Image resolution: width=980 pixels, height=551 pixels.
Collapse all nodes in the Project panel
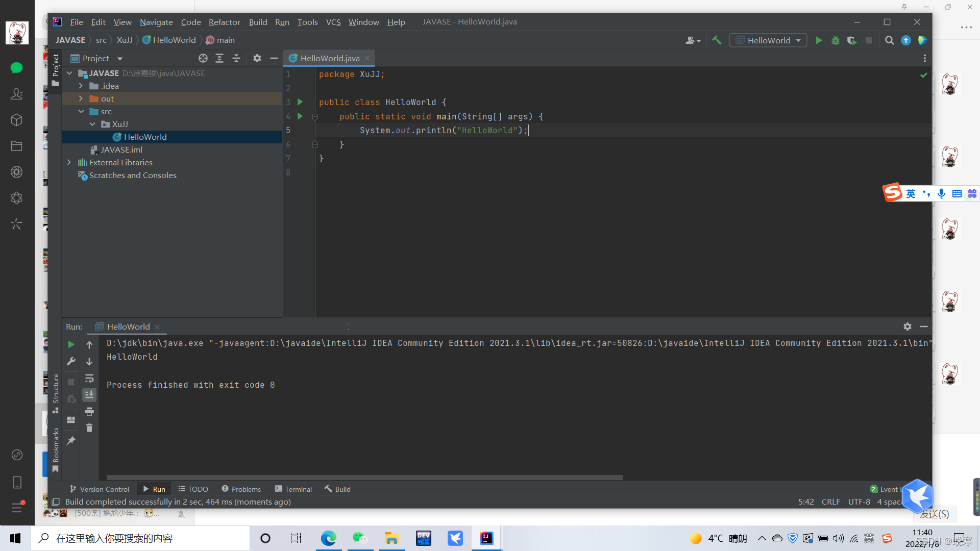pyautogui.click(x=236, y=58)
